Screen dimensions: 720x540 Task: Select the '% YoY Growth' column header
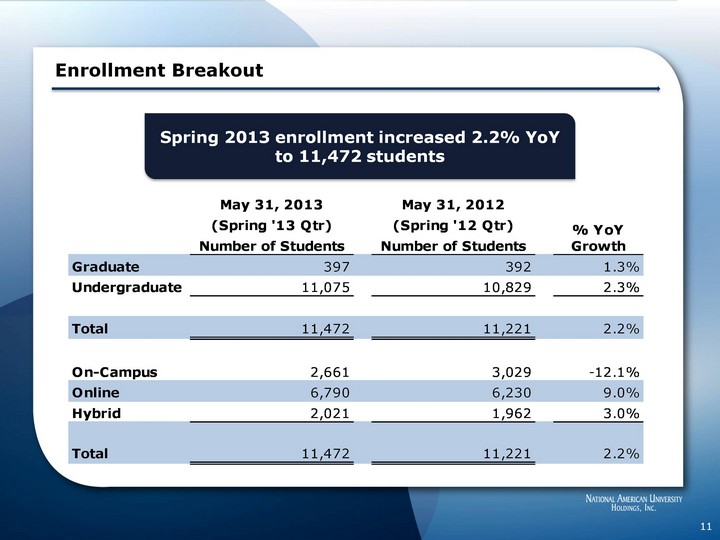pyautogui.click(x=598, y=238)
